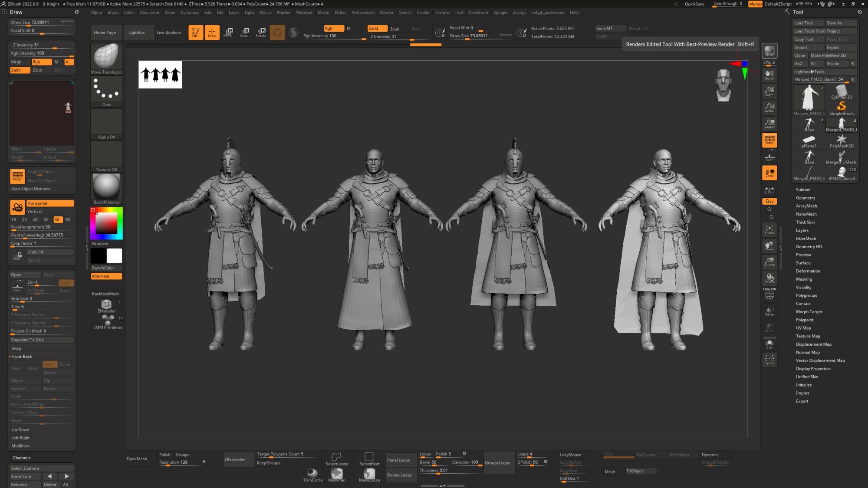Expand the Geometry section
This screenshot has height=488, width=868.
pos(805,198)
